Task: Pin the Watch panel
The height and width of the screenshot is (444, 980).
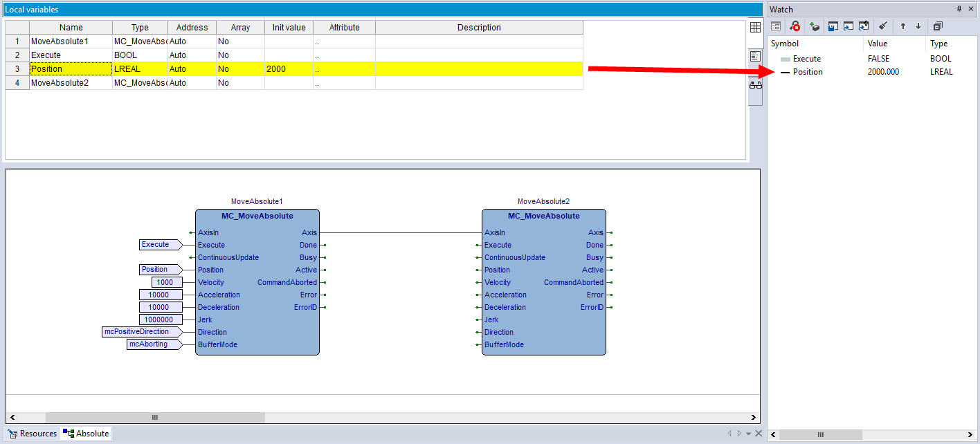Action: [959, 9]
